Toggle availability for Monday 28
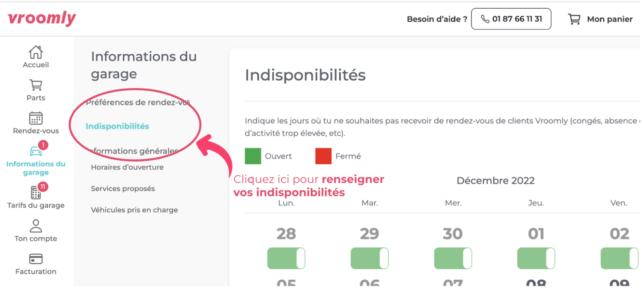This screenshot has width=644, height=289. tap(286, 258)
